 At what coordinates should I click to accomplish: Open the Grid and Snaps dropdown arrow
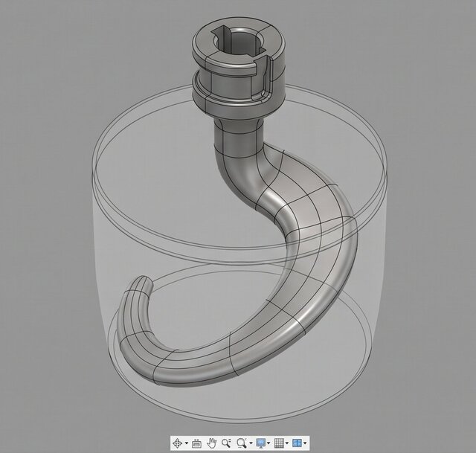tap(287, 443)
